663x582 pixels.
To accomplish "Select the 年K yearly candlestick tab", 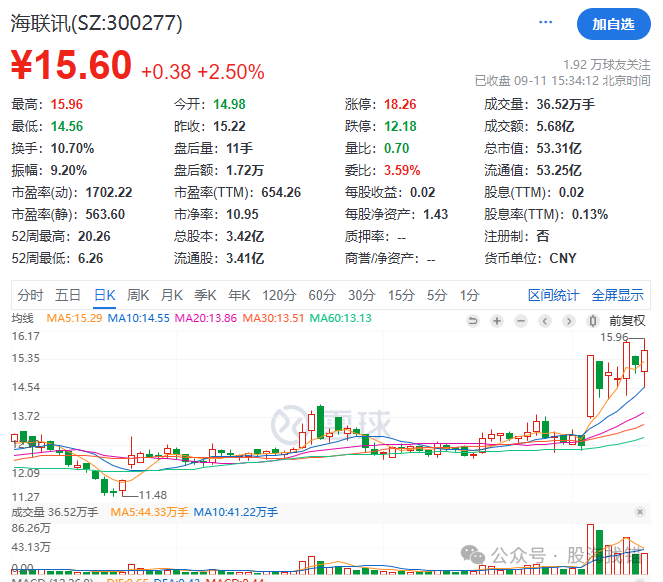I will 239,295.
